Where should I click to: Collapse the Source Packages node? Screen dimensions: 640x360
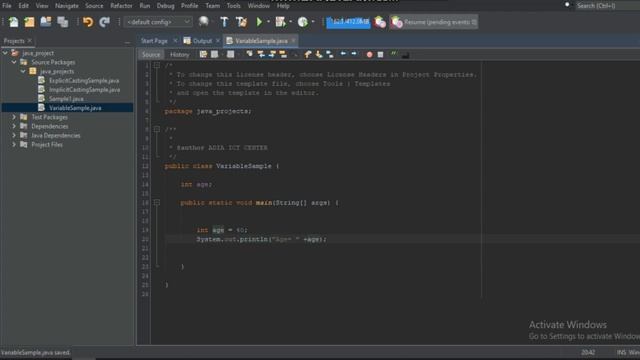[14, 62]
